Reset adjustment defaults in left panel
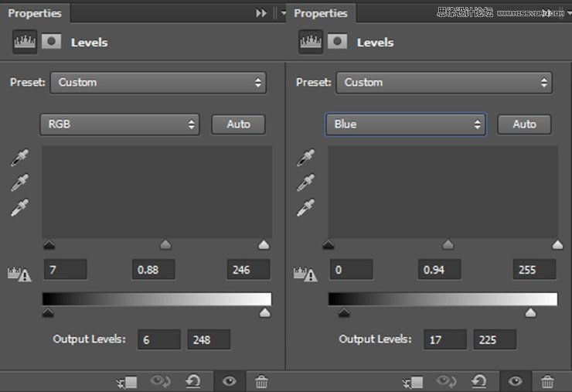This screenshot has width=572, height=392. (x=193, y=381)
